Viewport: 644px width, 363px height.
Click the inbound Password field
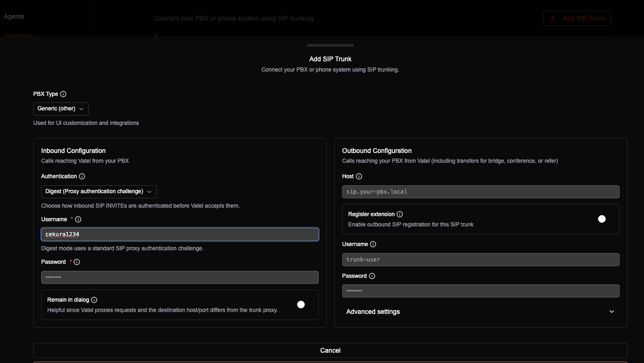[x=180, y=277]
